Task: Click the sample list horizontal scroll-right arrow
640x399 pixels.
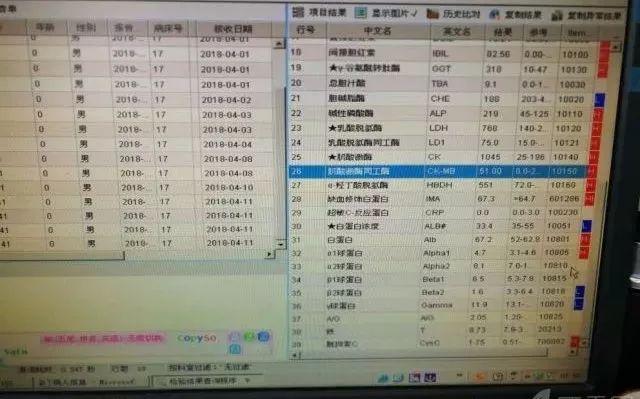Action: [x=269, y=254]
